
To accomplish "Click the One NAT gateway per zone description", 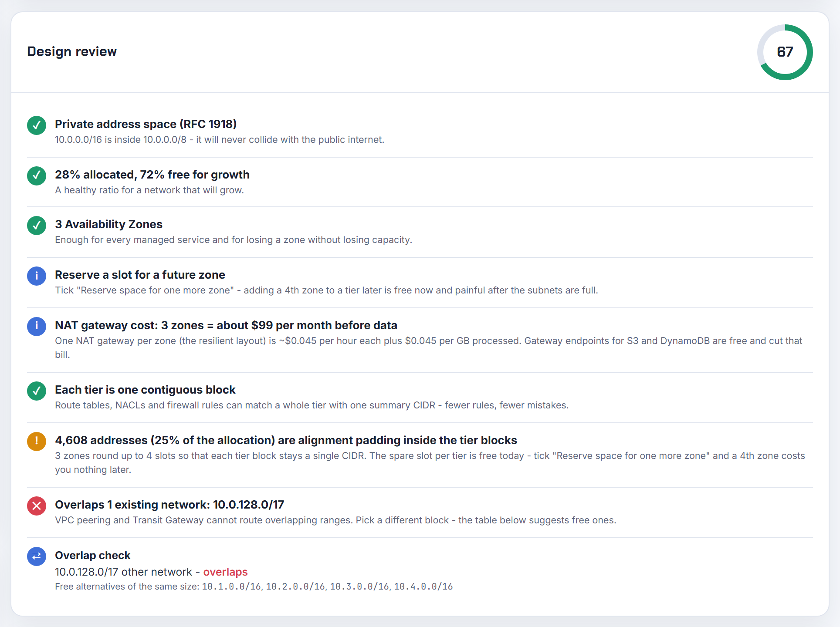I will point(429,347).
